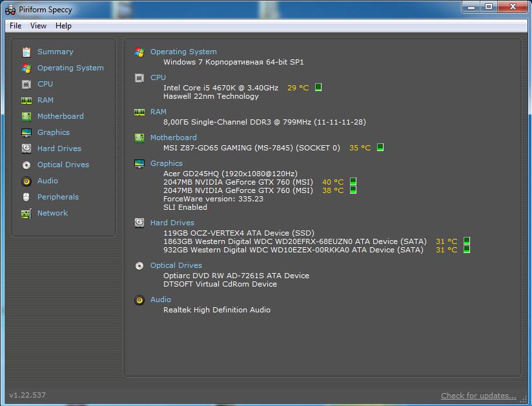Show Hard Drives details from sidebar

pos(59,148)
